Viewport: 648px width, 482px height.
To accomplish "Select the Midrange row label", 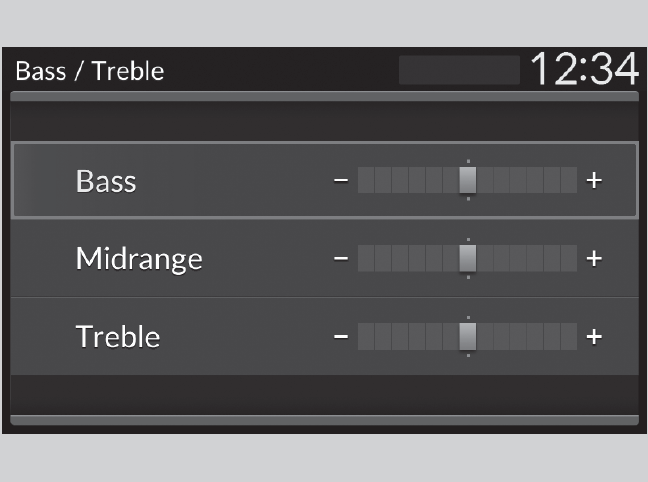I will (139, 259).
